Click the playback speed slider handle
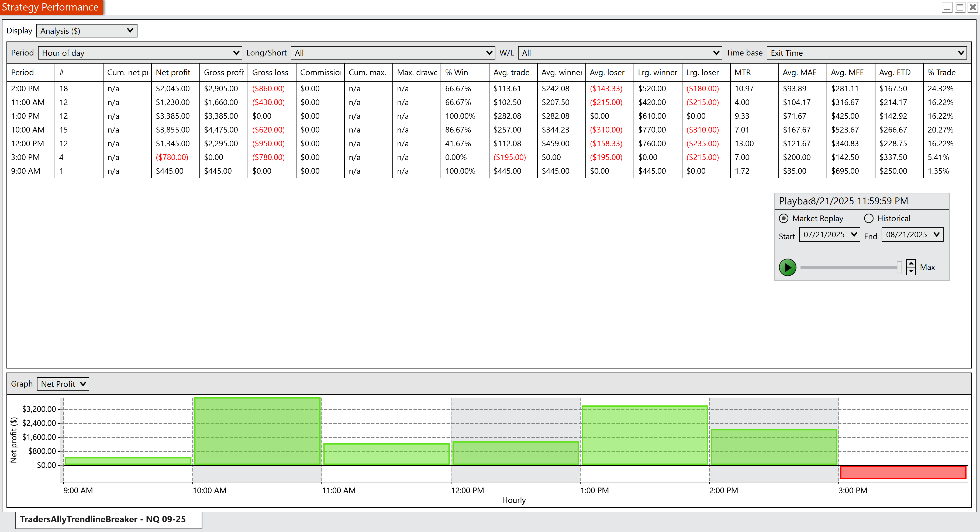Screen dimensions: 980x532 (x=899, y=267)
